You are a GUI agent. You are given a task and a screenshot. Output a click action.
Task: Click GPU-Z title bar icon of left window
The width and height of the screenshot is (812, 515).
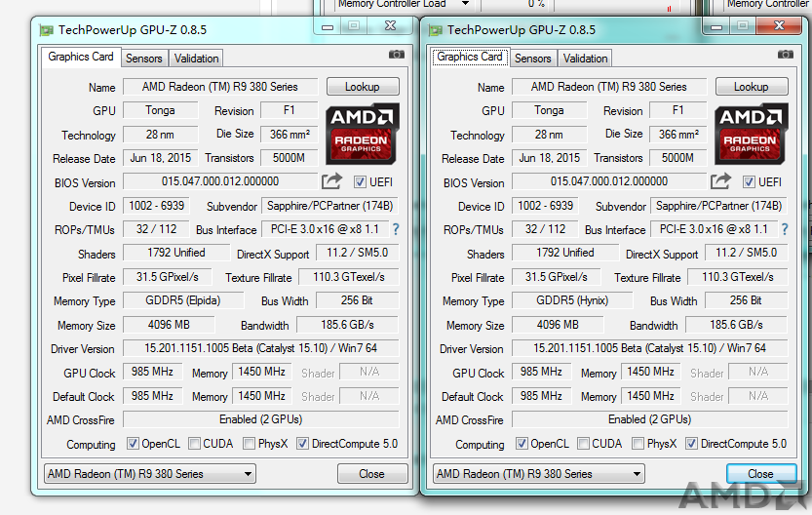(x=47, y=30)
